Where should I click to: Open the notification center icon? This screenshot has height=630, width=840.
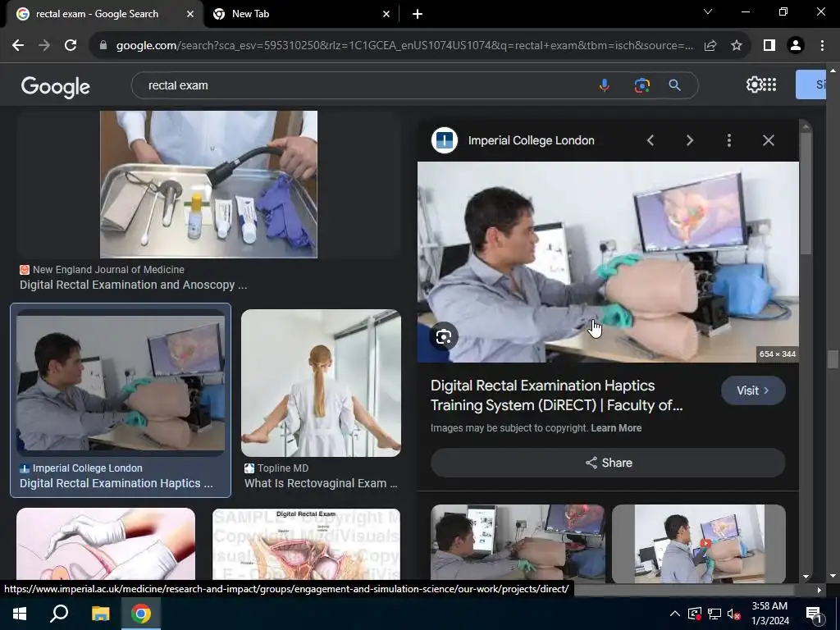coord(814,614)
